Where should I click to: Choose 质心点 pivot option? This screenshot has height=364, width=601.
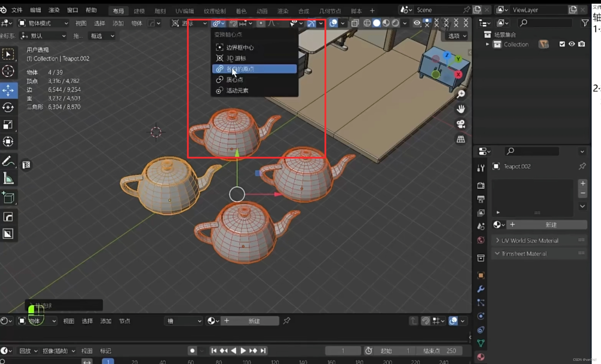tap(234, 80)
